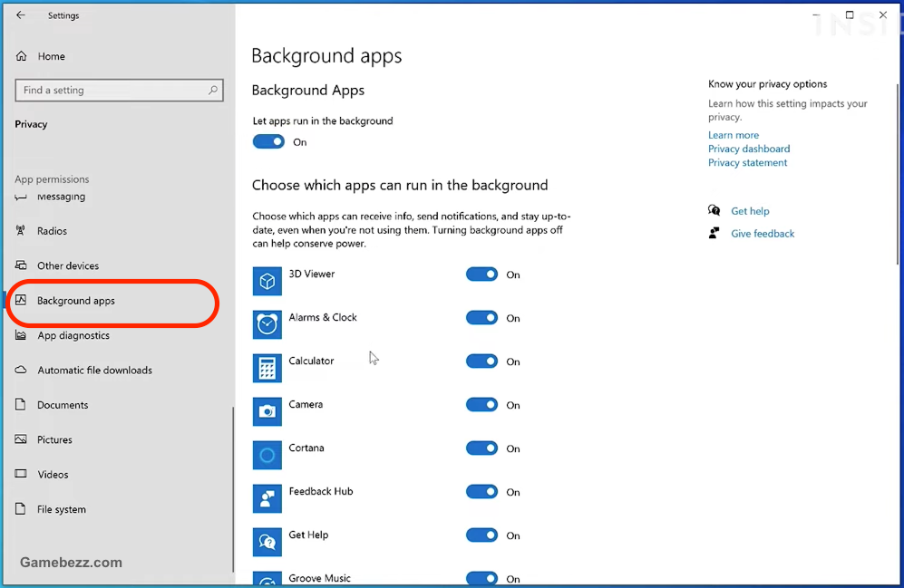
Task: Disable Get Help background toggle
Action: pos(482,535)
